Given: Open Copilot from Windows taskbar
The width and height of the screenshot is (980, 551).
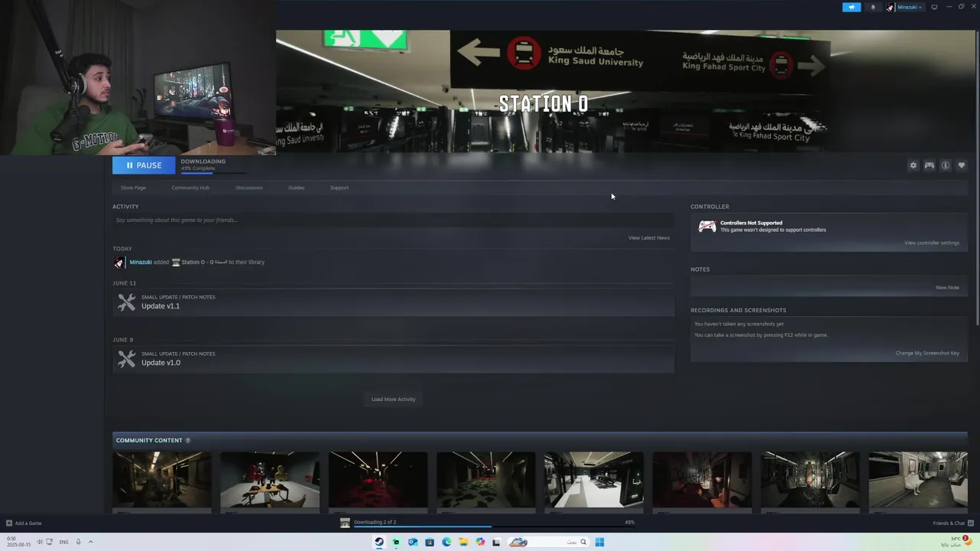Looking at the screenshot, I should 480,542.
